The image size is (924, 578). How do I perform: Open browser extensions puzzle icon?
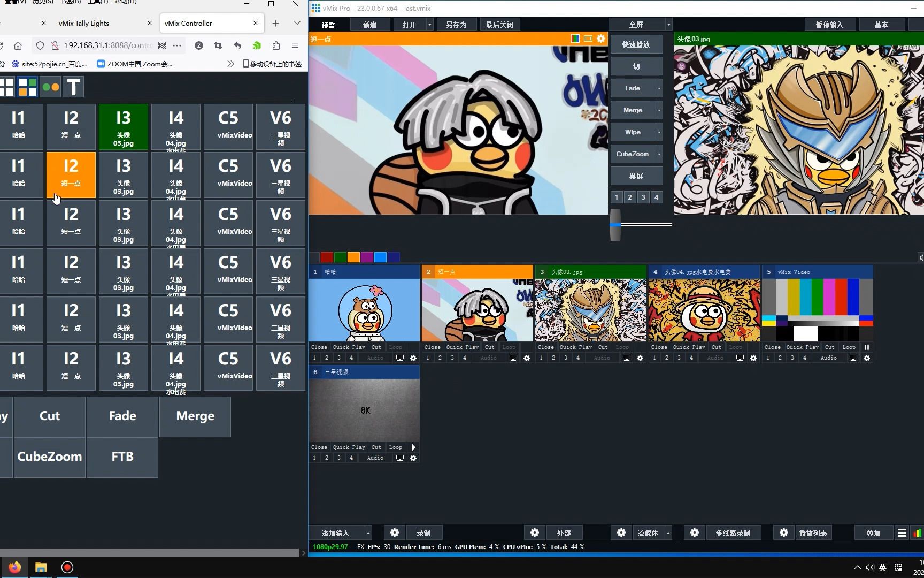tap(276, 45)
